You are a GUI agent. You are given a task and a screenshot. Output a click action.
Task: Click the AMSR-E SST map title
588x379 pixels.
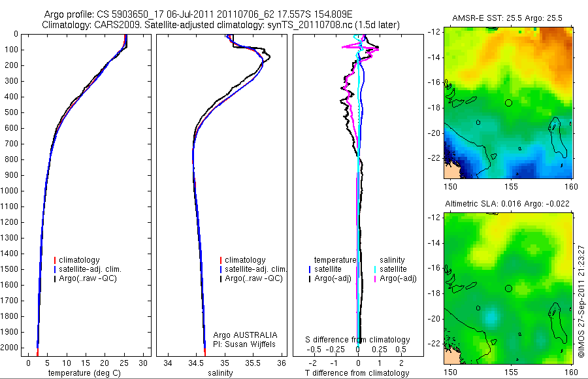(507, 18)
